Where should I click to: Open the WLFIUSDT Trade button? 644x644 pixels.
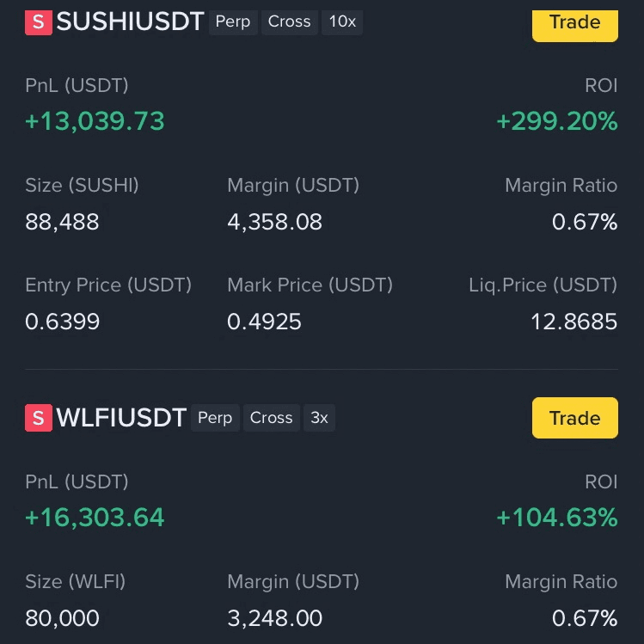pyautogui.click(x=575, y=418)
